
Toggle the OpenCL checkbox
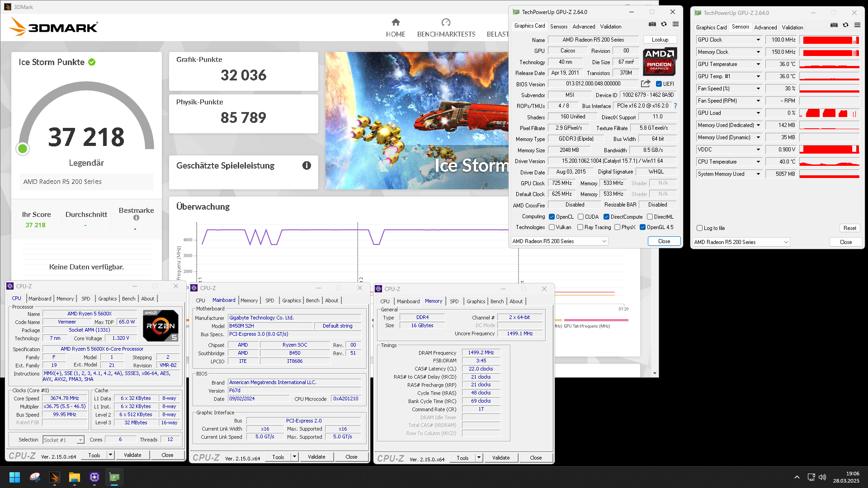point(552,217)
